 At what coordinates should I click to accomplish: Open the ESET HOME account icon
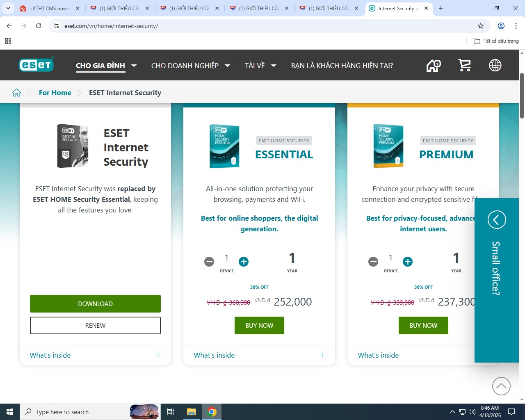(x=434, y=65)
